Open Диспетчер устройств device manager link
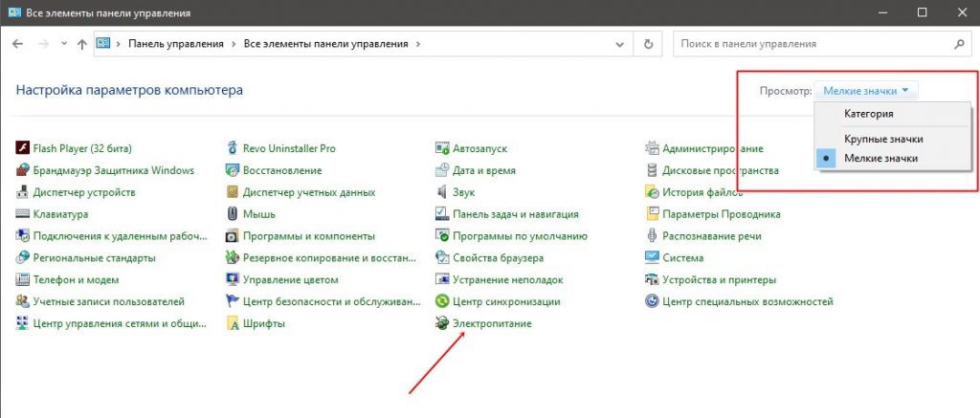 click(x=84, y=192)
